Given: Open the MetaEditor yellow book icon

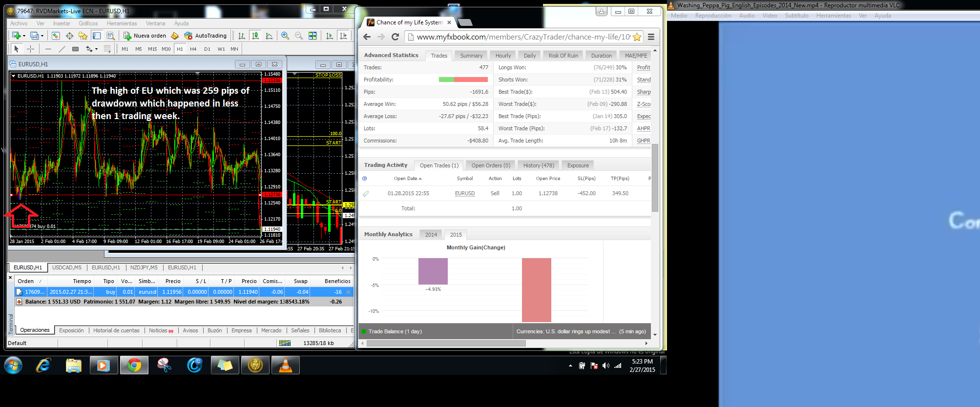Looking at the screenshot, I should [175, 36].
